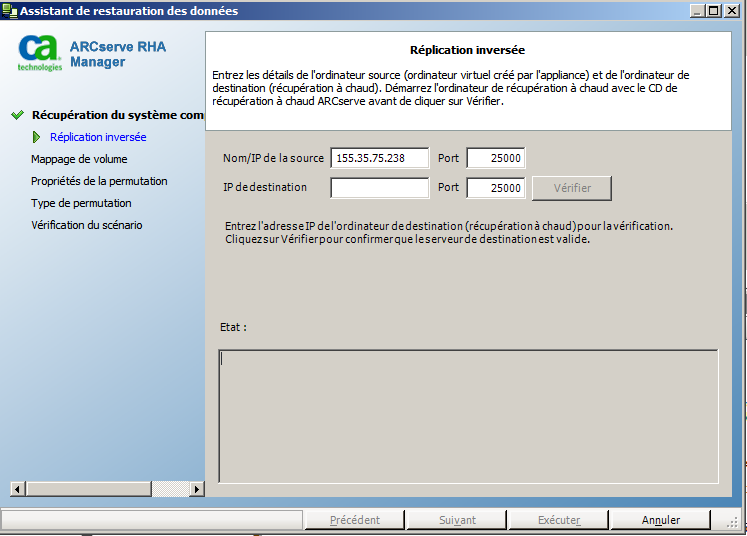Click the sidebar horizontal scrollbar thumb
Screen dimensions: 747x536
click(89, 489)
